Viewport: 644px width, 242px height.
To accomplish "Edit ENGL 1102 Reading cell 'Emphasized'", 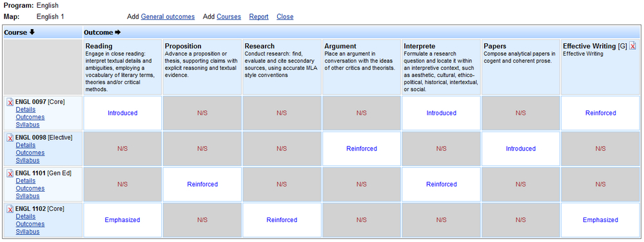I will (122, 220).
